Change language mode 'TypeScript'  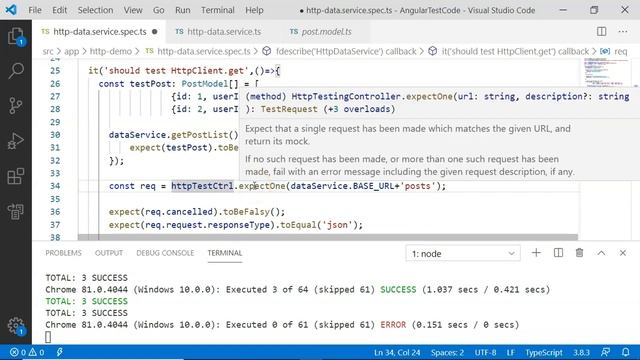pyautogui.click(x=544, y=352)
